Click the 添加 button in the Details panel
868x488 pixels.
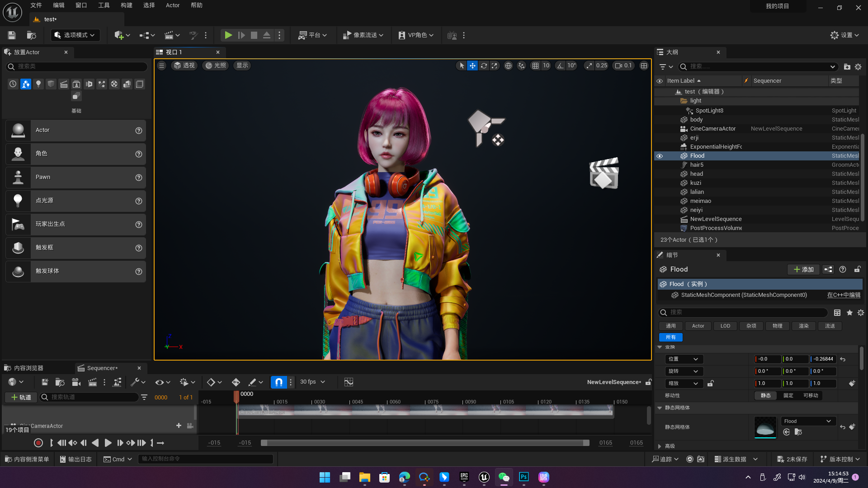point(803,269)
